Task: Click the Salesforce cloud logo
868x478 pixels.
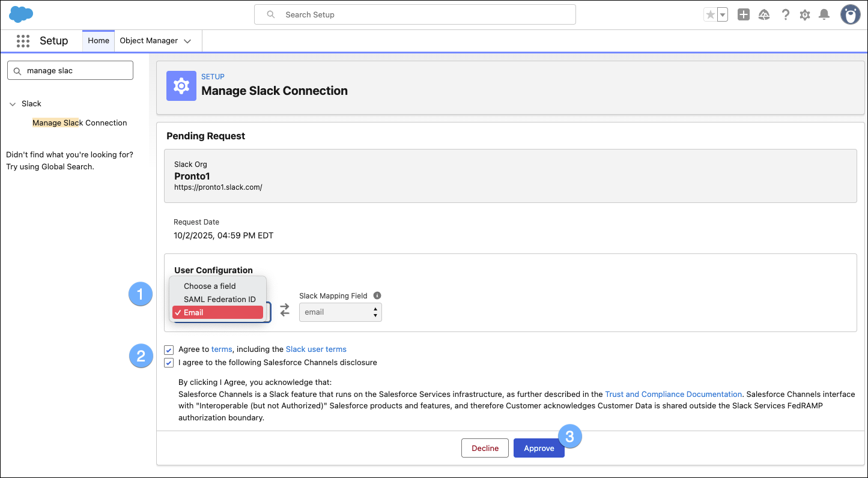Action: pos(20,14)
